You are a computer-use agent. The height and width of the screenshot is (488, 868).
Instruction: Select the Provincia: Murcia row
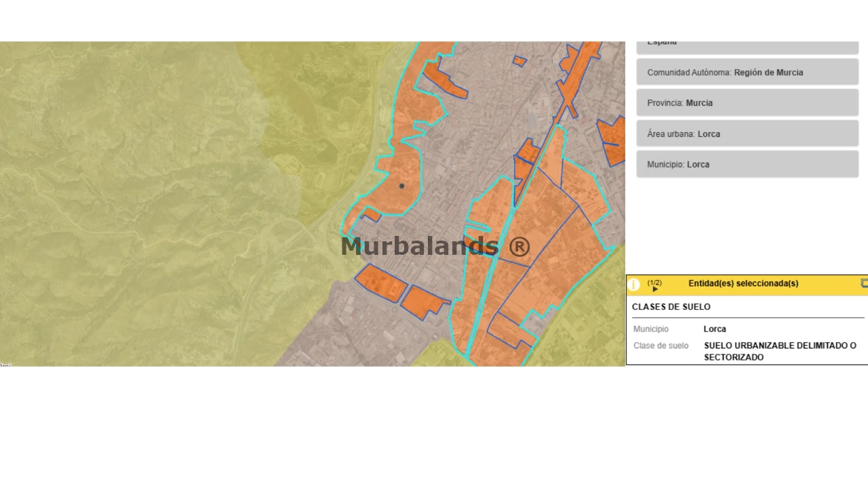[747, 103]
